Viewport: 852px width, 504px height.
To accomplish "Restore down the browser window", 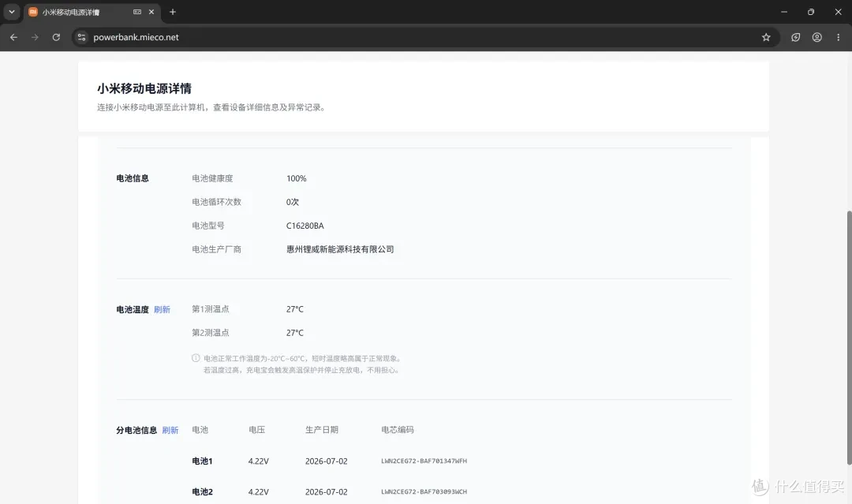I will click(x=811, y=12).
